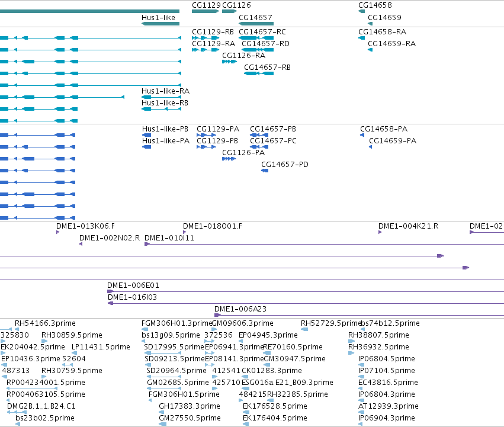Select BAC end DME1-018O01.F
504x427 pixels.
[185, 232]
